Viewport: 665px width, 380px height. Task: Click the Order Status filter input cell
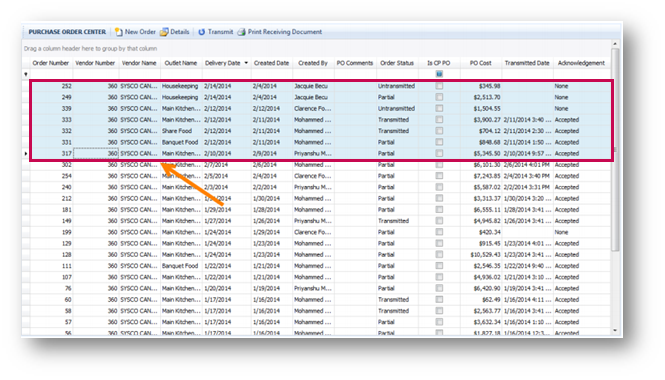pyautogui.click(x=398, y=74)
